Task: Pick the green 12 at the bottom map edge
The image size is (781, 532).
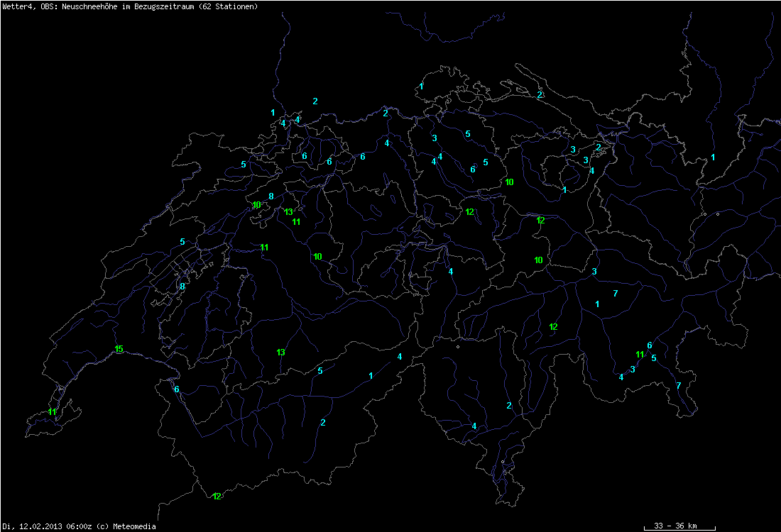Action: click(x=217, y=497)
